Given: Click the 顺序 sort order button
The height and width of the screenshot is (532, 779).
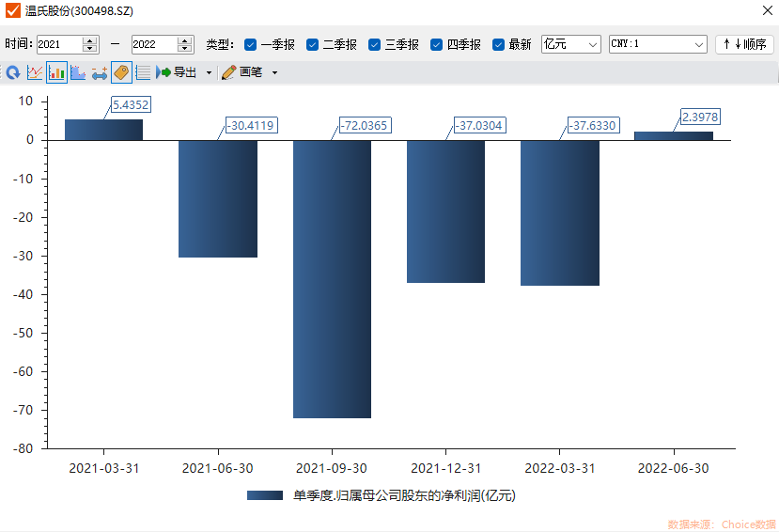Looking at the screenshot, I should (x=744, y=44).
